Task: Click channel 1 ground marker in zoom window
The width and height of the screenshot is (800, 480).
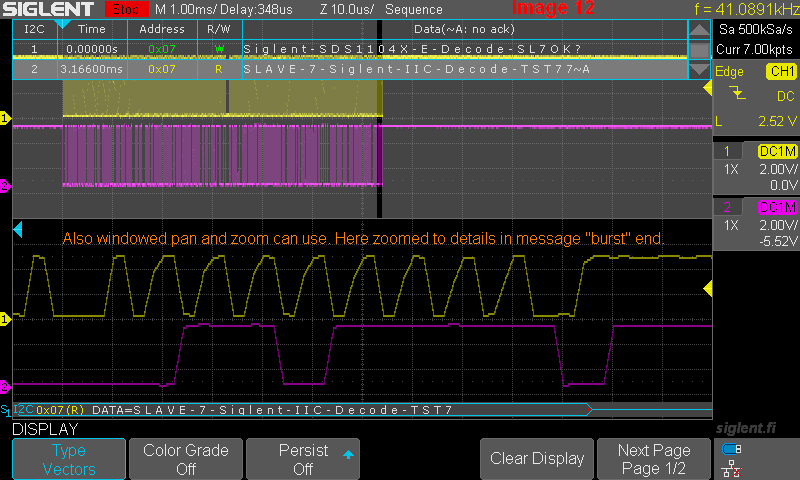Action: [5, 319]
